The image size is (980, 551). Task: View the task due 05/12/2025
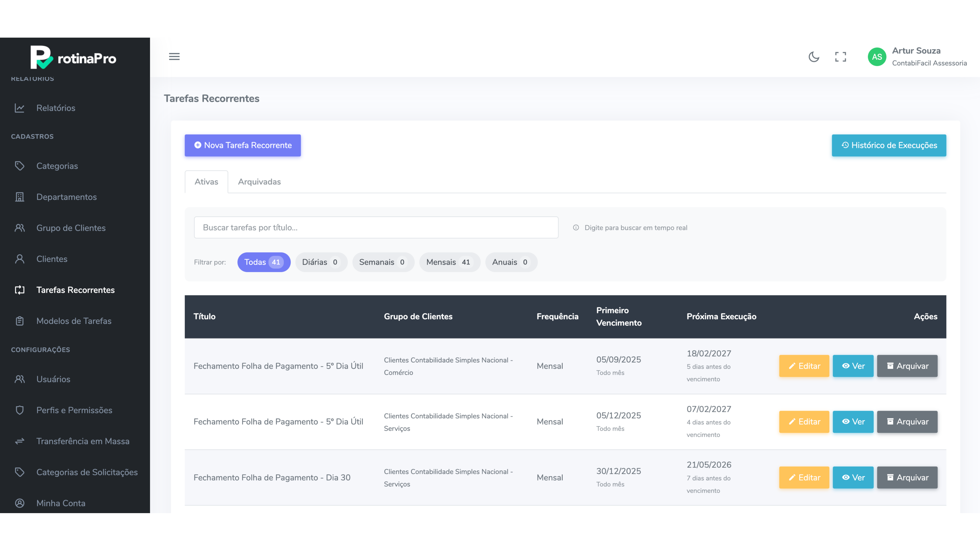tap(853, 422)
